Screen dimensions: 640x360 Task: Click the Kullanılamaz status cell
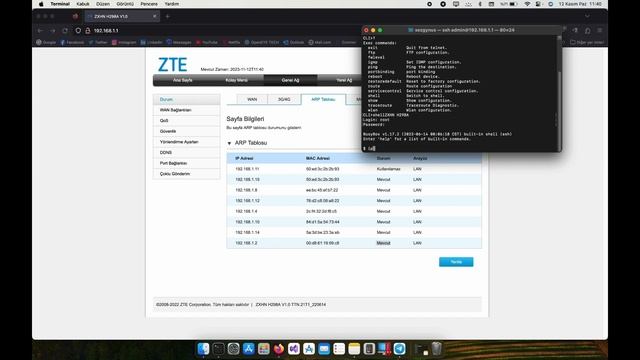[x=388, y=169]
